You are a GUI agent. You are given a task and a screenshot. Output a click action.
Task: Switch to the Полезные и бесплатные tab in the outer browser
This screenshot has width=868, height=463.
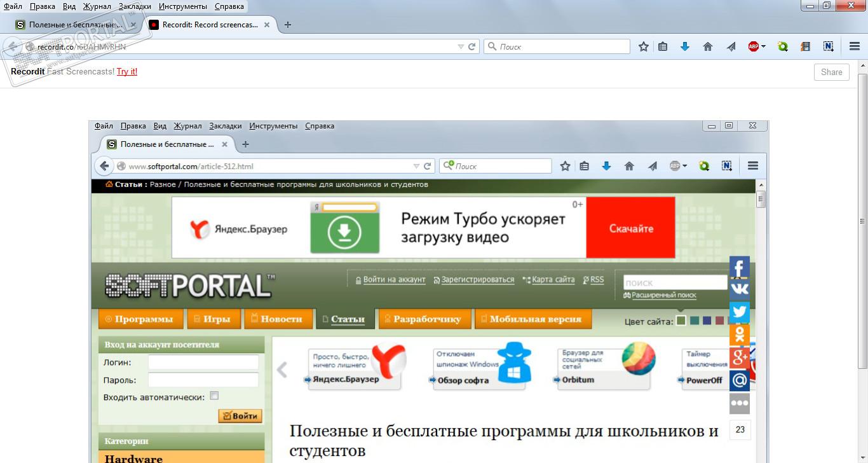(x=76, y=25)
